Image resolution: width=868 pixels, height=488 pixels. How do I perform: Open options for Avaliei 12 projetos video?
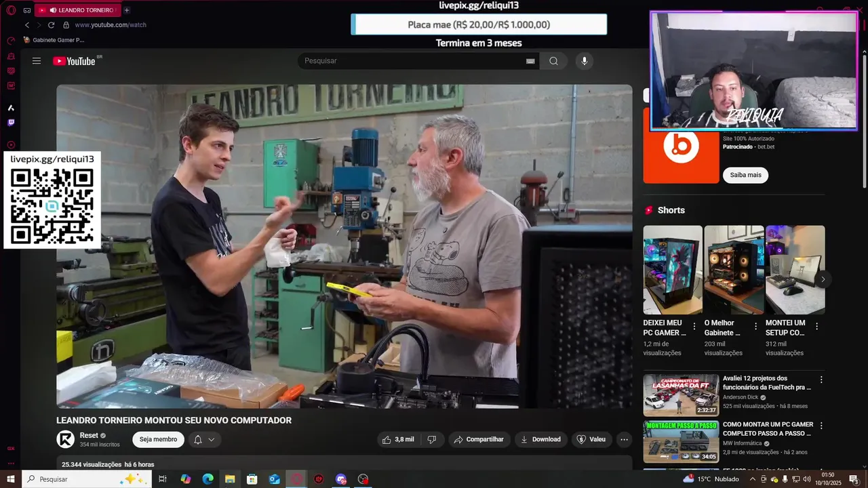click(x=821, y=380)
